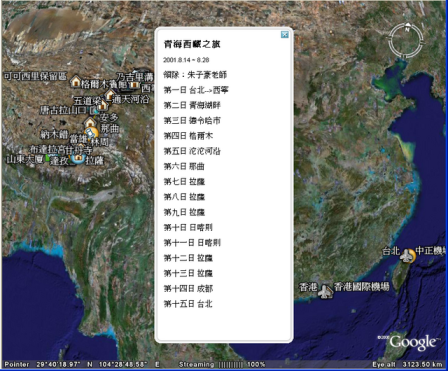The width and height of the screenshot is (448, 371).
Task: Click the 納木錯 map label
Action: (x=54, y=135)
